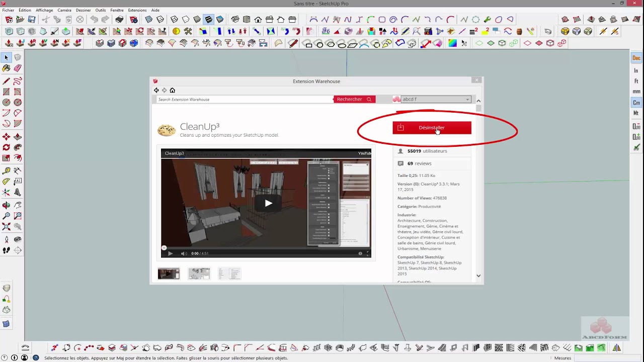Mute the video with speaker icon
644x362 pixels.
[x=184, y=253]
